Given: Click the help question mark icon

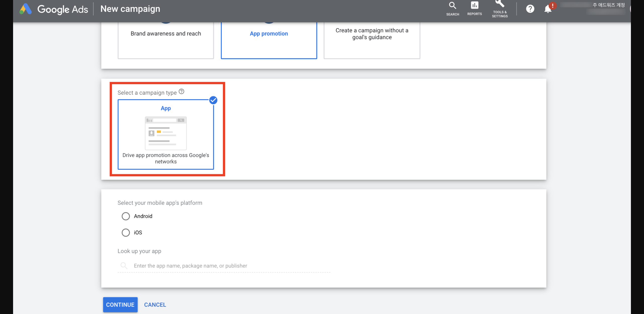Looking at the screenshot, I should pyautogui.click(x=530, y=9).
